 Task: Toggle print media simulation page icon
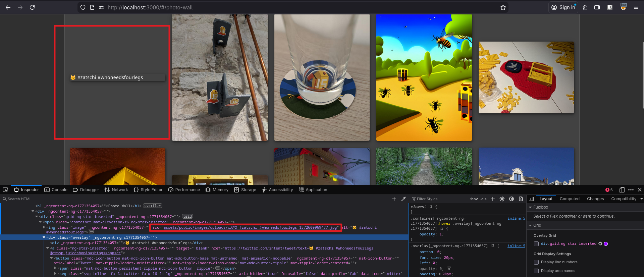[521, 199]
